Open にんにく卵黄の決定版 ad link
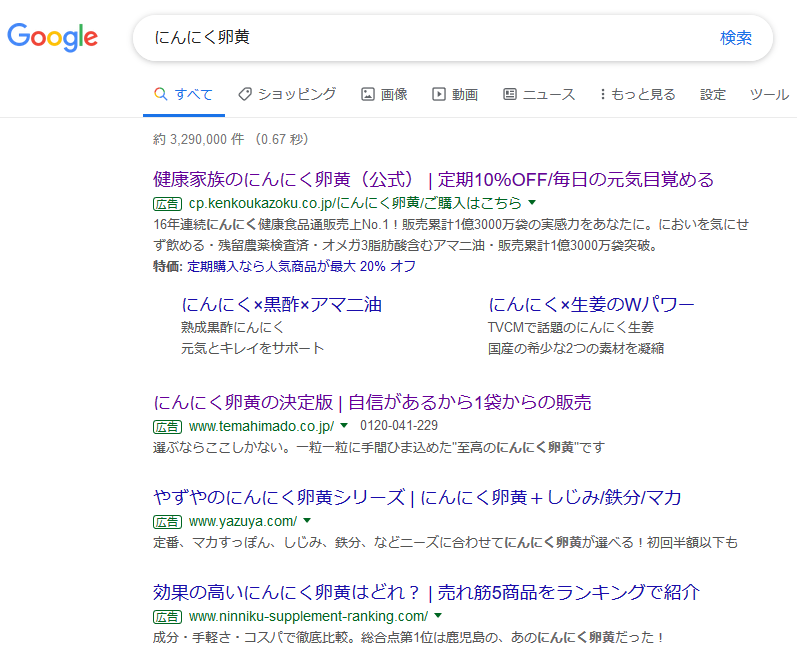This screenshot has width=797, height=661. [x=373, y=403]
